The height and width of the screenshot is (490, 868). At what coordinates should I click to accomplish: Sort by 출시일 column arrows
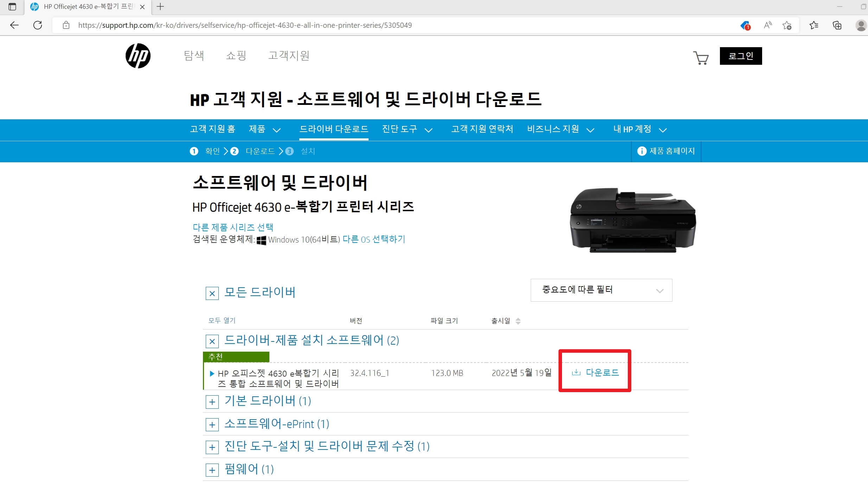coord(518,321)
